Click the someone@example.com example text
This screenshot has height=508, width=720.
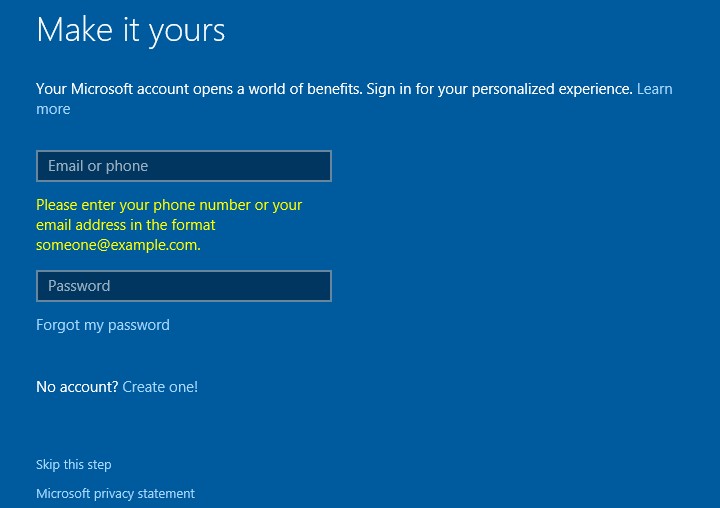[x=117, y=245]
